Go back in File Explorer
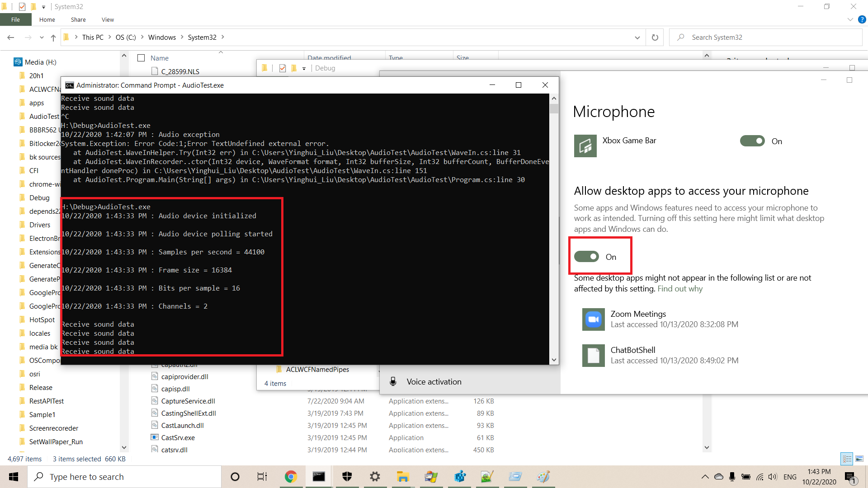 click(11, 38)
